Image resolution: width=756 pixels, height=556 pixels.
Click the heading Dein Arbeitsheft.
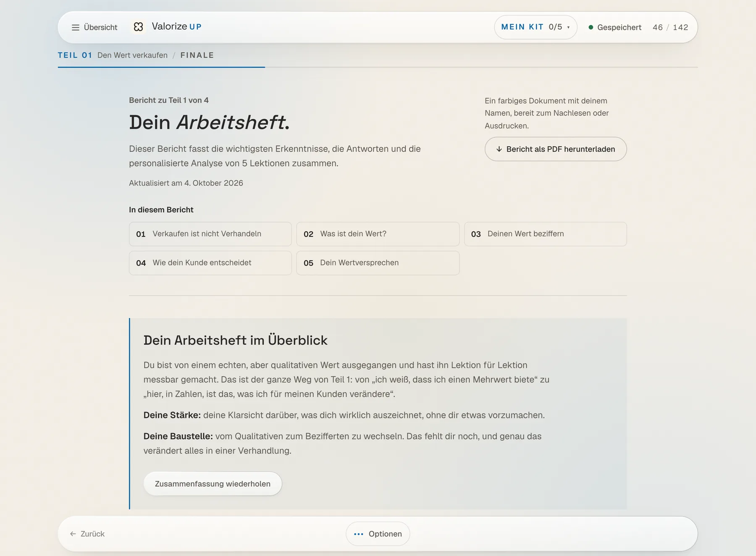[x=209, y=123]
